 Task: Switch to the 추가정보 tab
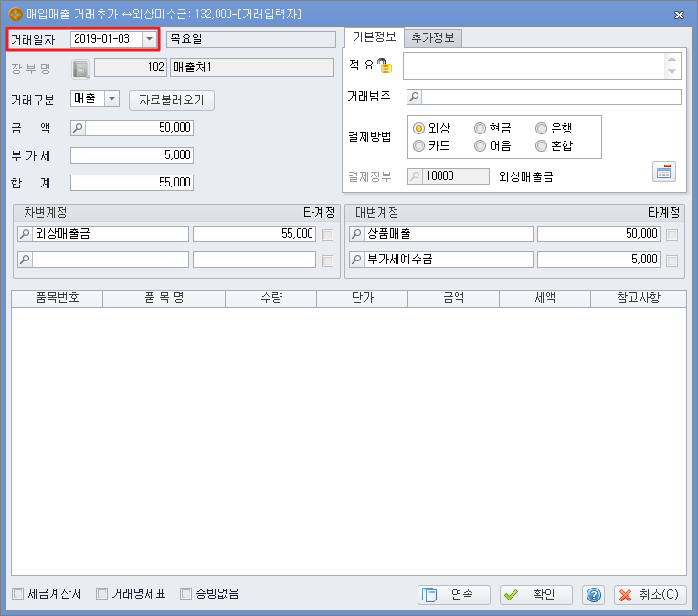433,37
